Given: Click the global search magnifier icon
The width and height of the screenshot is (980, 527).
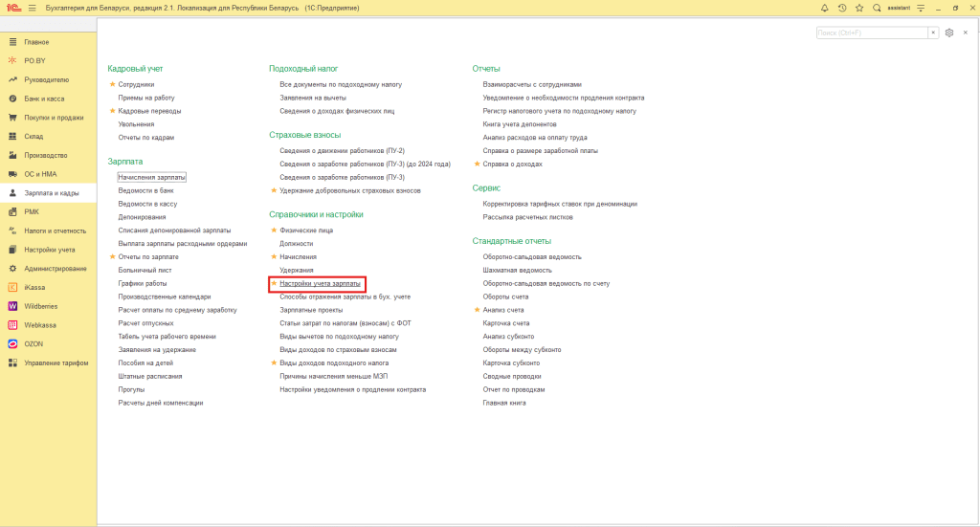Looking at the screenshot, I should (x=877, y=8).
